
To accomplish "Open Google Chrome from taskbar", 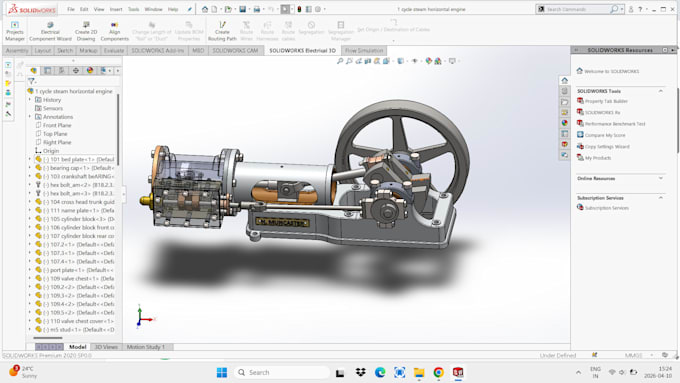I will (x=438, y=373).
